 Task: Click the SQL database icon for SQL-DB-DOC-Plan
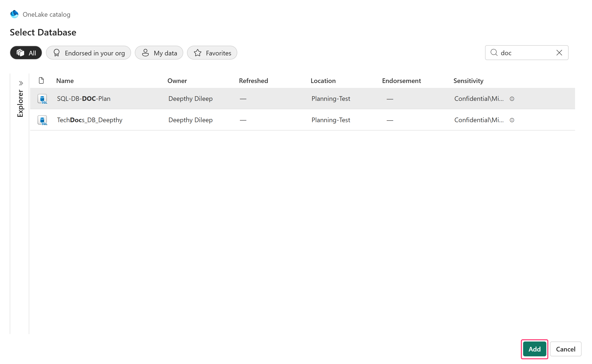(42, 99)
